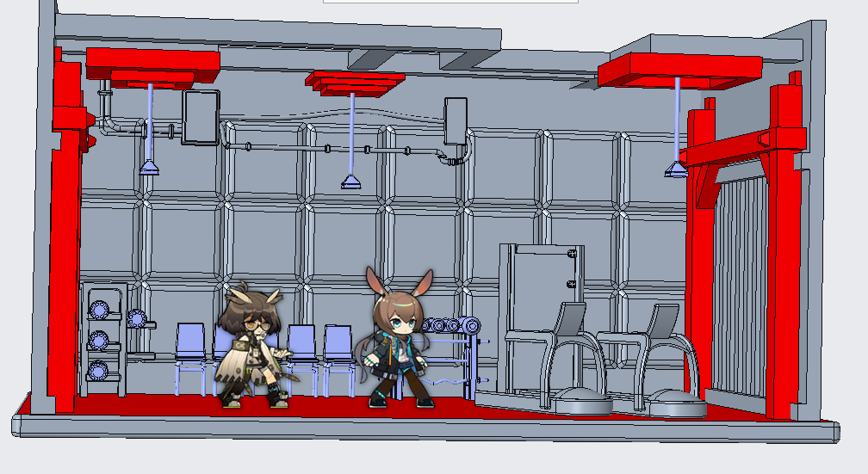Select the blue chair beside the bunny character
The height and width of the screenshot is (474, 868).
pos(338,360)
